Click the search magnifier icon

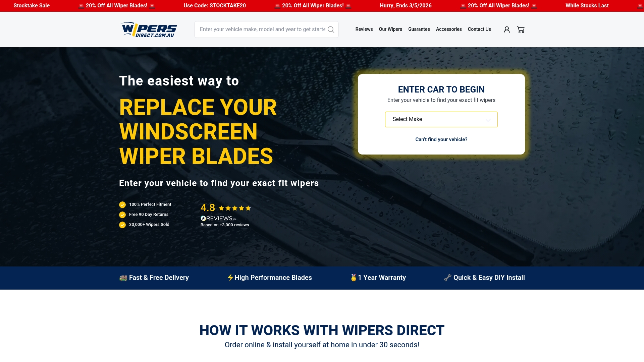331,29
